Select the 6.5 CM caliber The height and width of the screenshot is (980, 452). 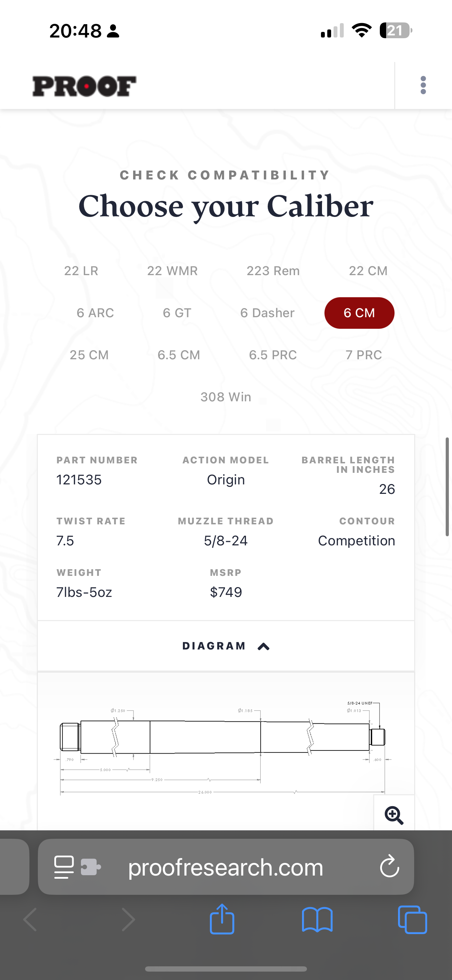pyautogui.click(x=179, y=355)
